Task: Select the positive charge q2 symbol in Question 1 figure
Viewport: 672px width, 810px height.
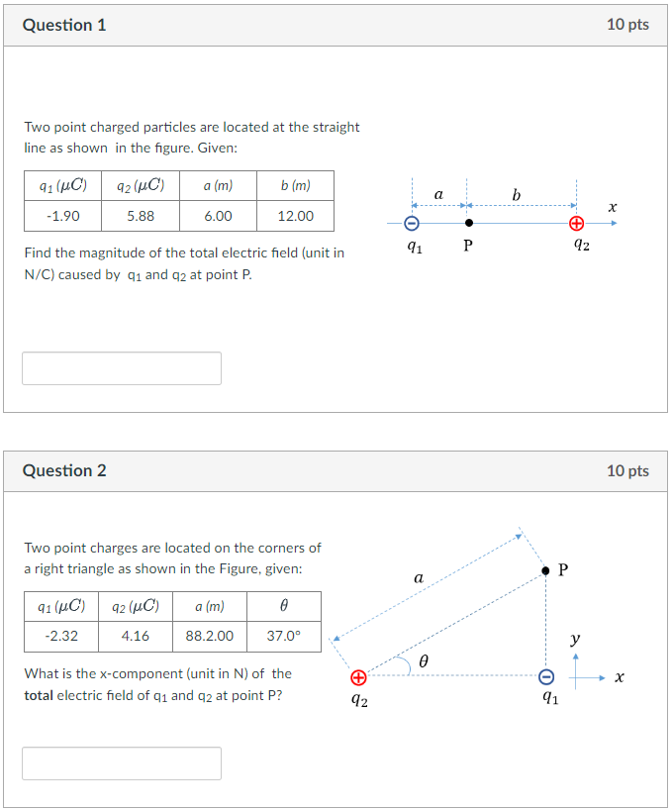Action: 576,223
